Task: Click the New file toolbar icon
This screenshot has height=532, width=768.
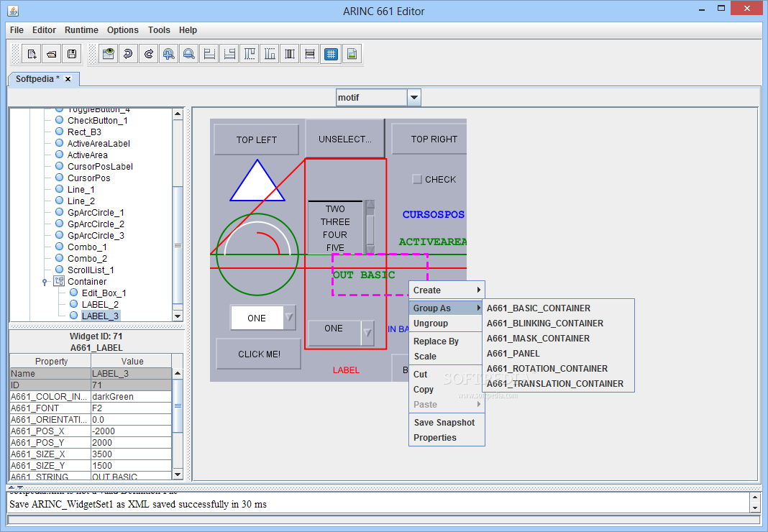Action: pos(32,54)
